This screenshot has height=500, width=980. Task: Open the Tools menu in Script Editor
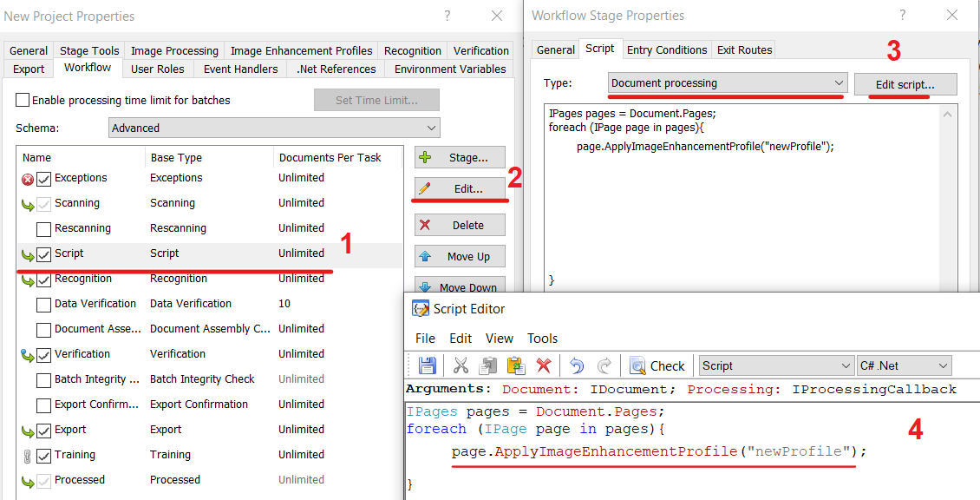(x=542, y=338)
